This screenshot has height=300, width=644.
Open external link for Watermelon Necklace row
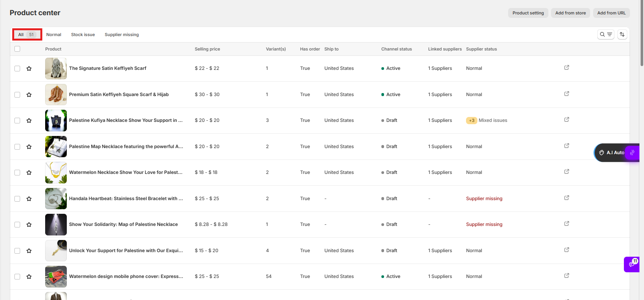567,172
